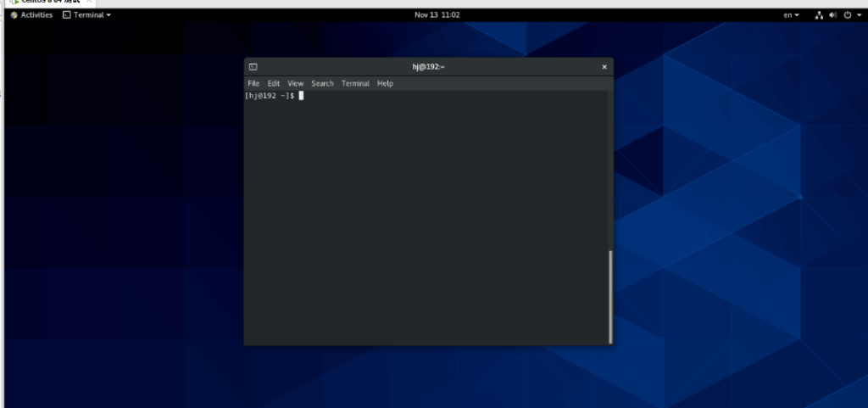Open the Terminal menu in the menu bar

(355, 84)
